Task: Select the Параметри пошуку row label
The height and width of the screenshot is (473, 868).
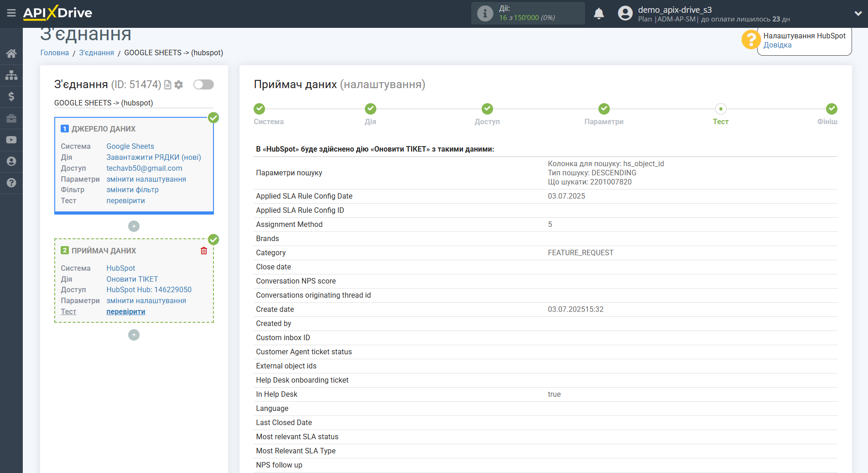Action: (289, 173)
